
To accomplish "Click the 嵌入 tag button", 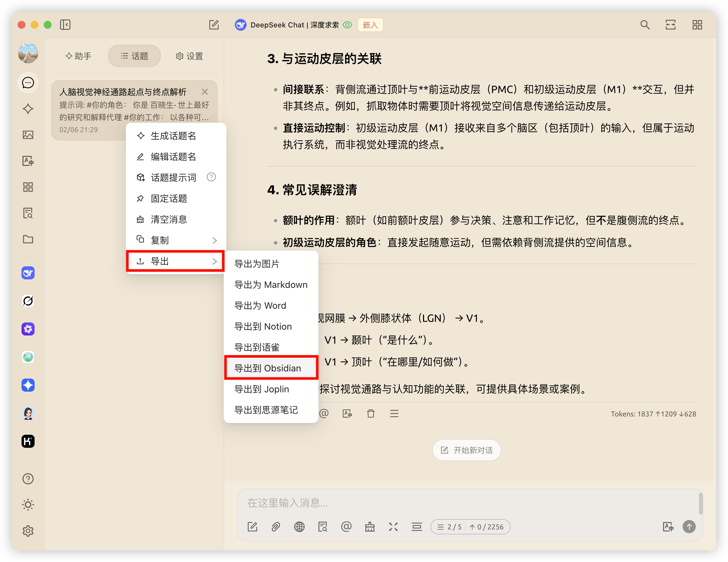I will point(370,25).
